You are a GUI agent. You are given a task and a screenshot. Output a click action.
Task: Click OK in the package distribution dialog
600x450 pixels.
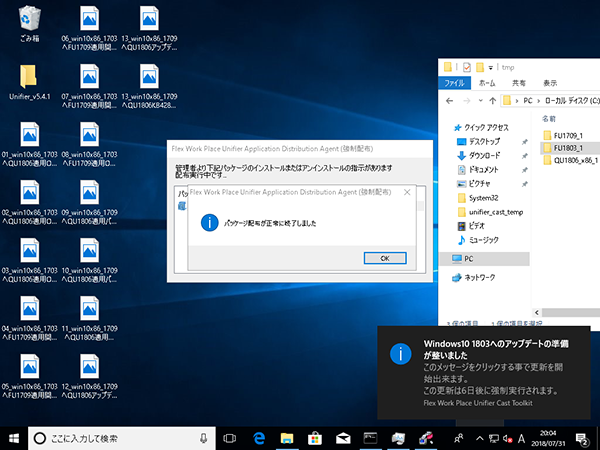tap(385, 258)
